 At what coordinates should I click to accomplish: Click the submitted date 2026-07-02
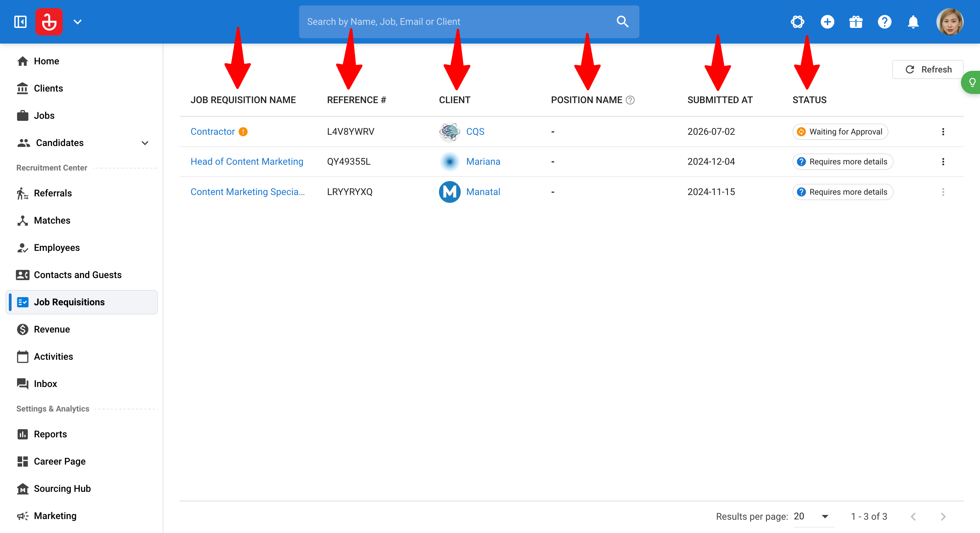[x=711, y=132]
